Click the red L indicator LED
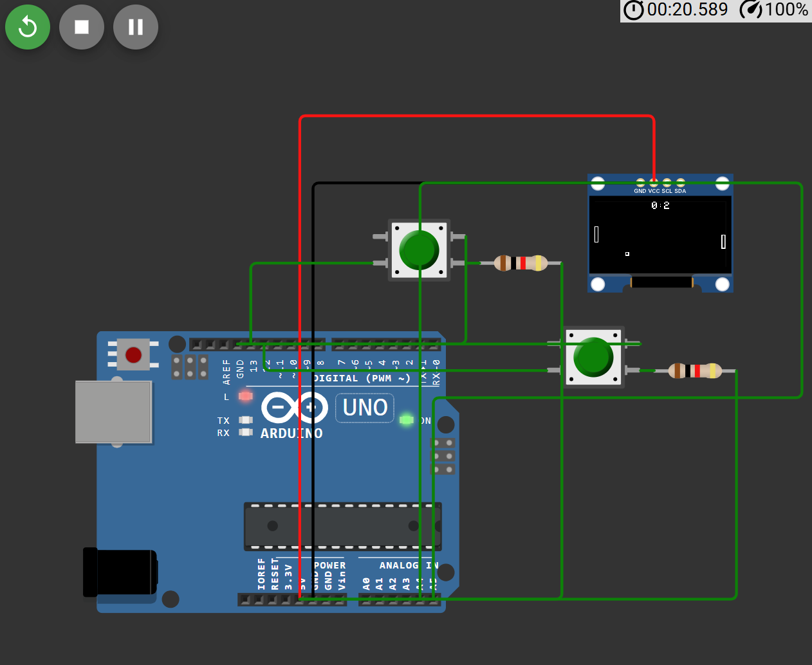This screenshot has width=812, height=665. [246, 396]
